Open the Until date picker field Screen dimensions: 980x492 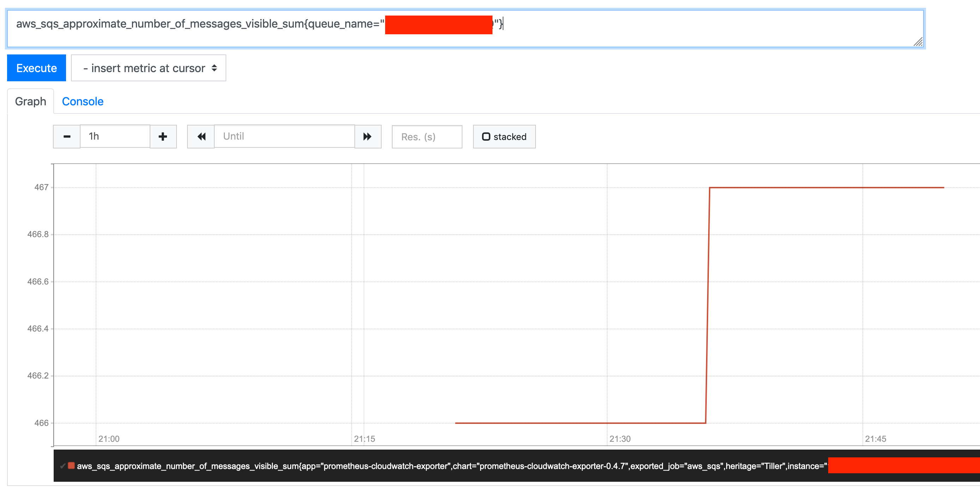point(285,136)
